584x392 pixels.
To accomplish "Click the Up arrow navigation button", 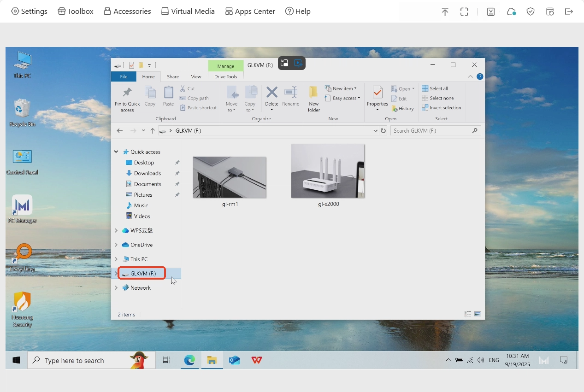I will pos(153,131).
